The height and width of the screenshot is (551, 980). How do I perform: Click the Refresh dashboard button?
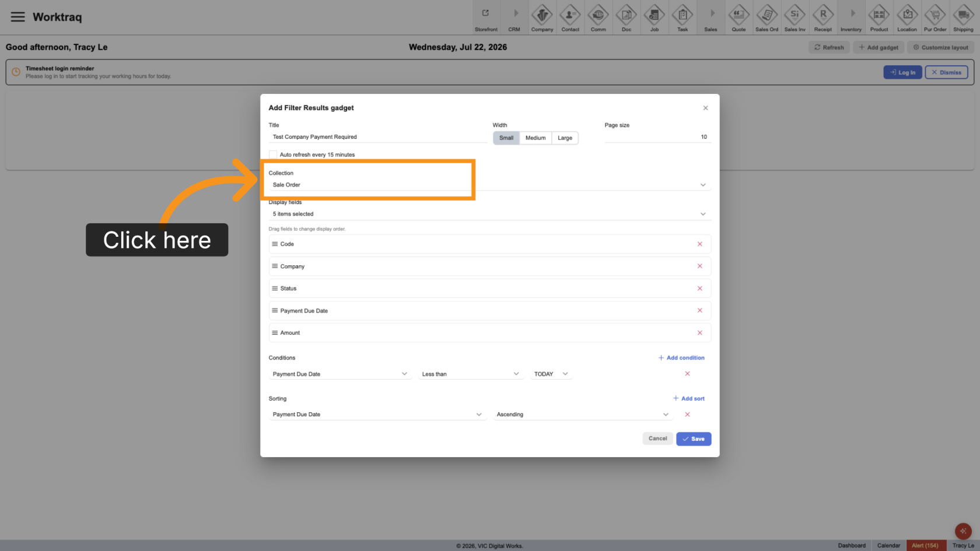click(x=829, y=48)
